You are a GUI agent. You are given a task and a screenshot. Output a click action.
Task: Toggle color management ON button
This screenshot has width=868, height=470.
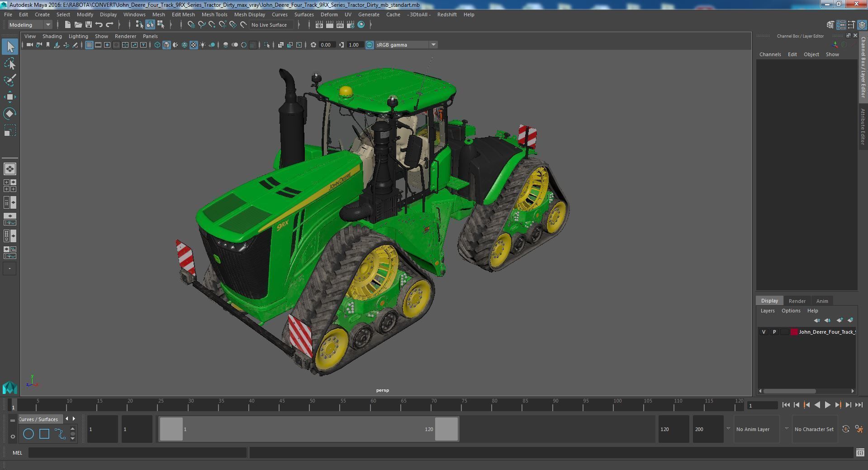pyautogui.click(x=370, y=45)
